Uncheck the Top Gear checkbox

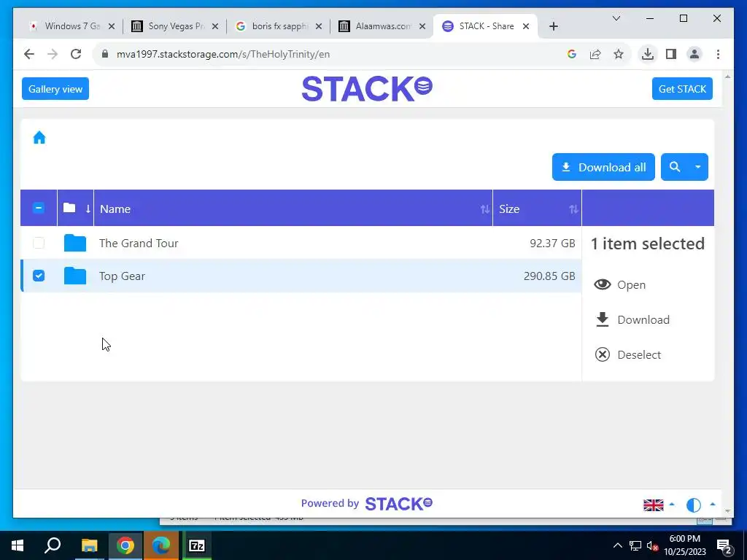pyautogui.click(x=39, y=276)
